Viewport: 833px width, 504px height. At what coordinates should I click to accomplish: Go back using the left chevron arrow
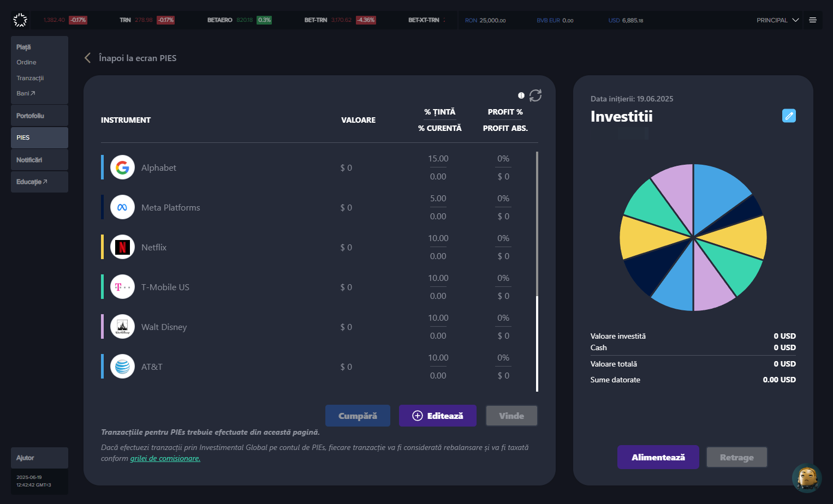point(87,58)
